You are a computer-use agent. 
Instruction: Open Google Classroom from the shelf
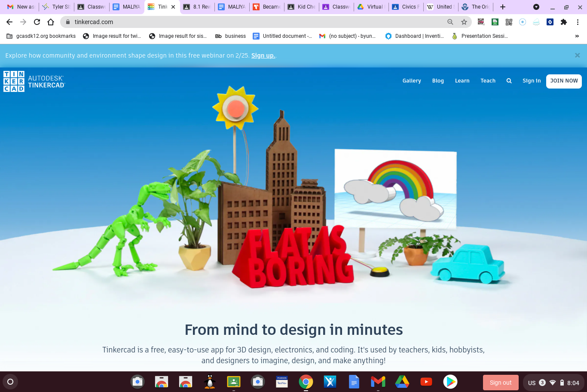point(234,382)
